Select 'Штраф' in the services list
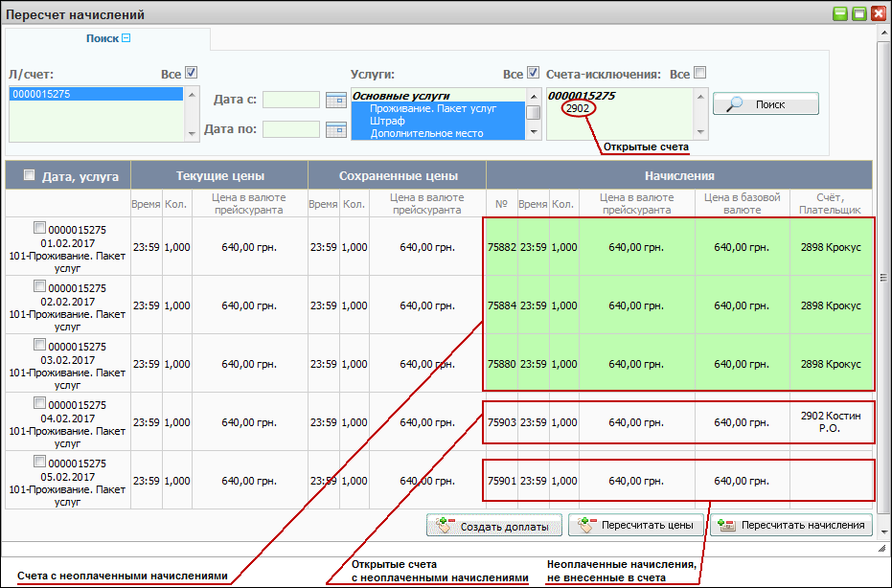Image resolution: width=892 pixels, height=588 pixels. pos(387,121)
